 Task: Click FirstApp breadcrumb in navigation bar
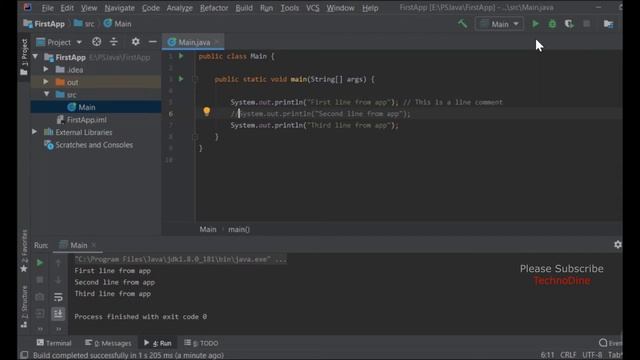point(44,24)
